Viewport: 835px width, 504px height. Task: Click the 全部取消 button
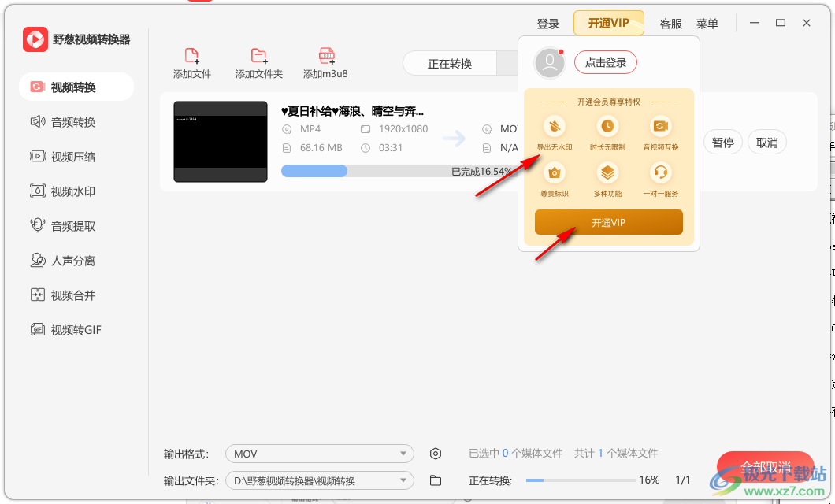765,469
